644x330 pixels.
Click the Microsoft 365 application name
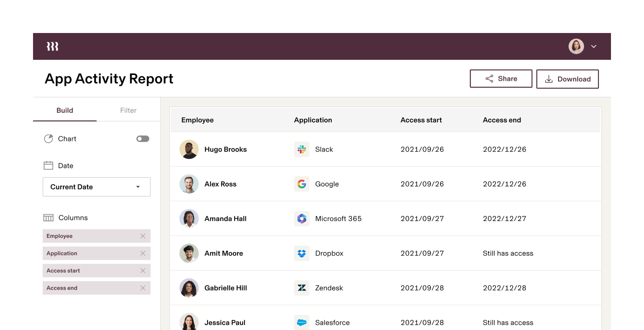339,219
